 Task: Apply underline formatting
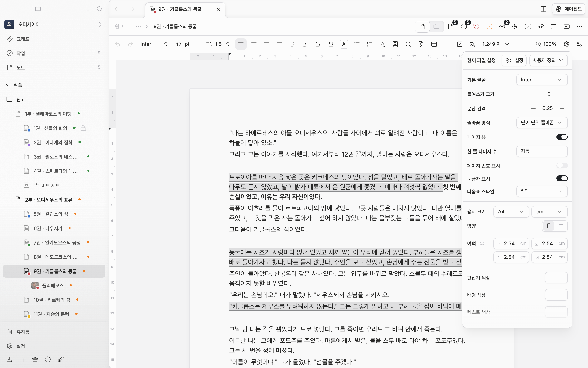click(x=331, y=44)
